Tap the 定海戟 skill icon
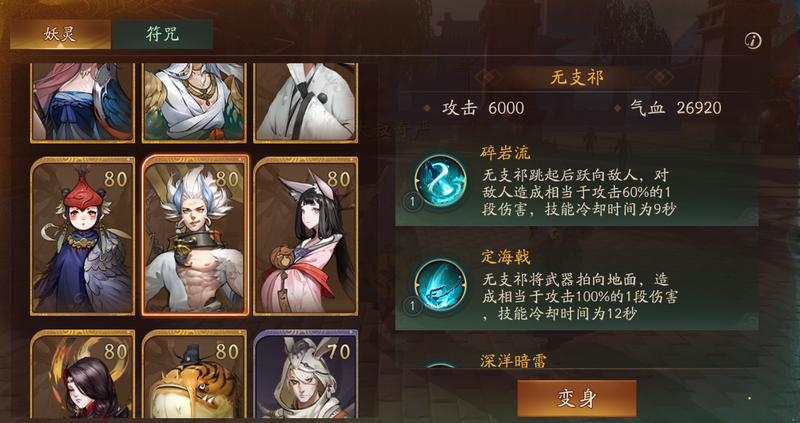The image size is (800, 423). point(440,285)
